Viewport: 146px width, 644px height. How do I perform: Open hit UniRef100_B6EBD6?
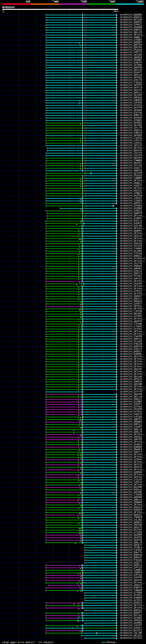point(131,15)
